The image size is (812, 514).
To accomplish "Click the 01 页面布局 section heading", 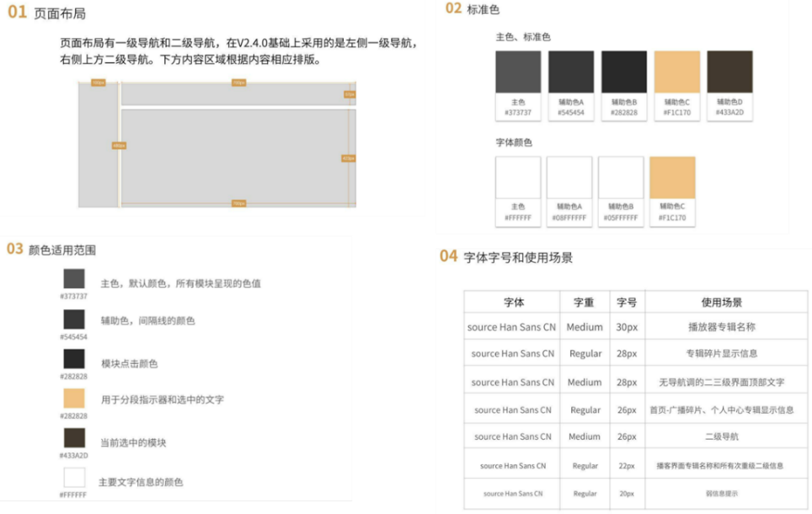I will [47, 13].
